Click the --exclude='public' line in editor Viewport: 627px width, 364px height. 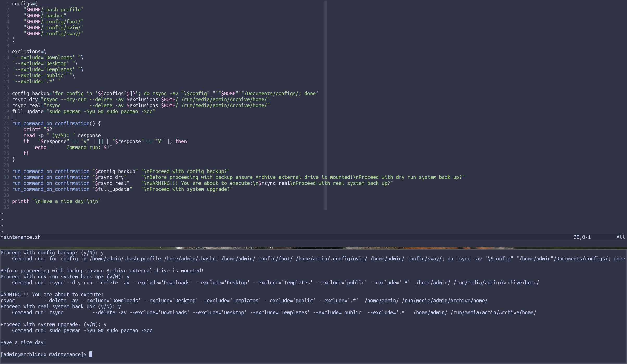tap(44, 75)
